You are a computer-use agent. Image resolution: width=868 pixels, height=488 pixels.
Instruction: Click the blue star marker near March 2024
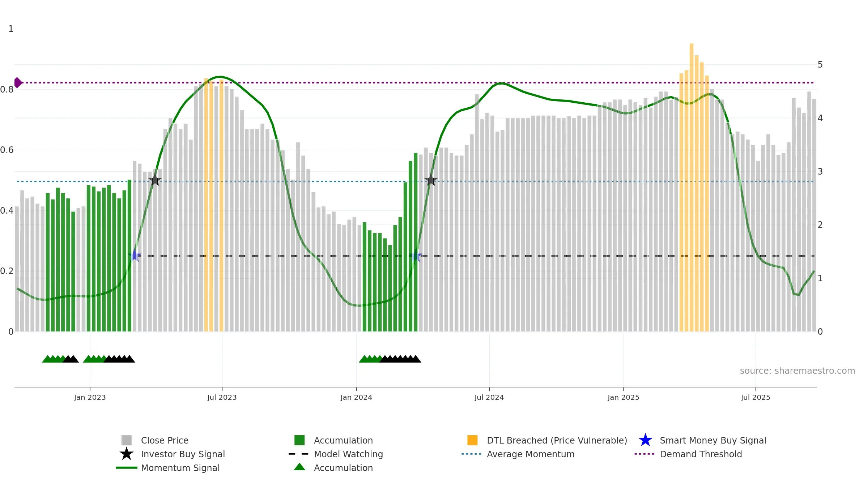coord(416,256)
